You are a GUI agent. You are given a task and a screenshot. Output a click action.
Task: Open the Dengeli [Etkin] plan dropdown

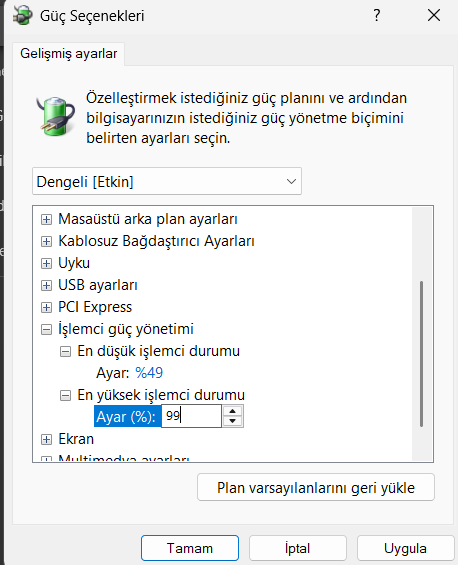pos(167,181)
